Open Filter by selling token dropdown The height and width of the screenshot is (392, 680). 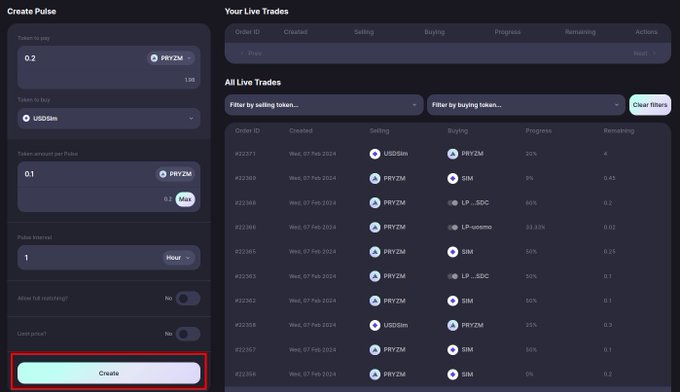tap(324, 105)
